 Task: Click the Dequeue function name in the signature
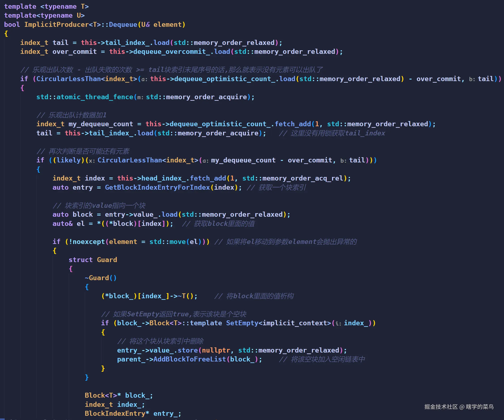tap(123, 25)
